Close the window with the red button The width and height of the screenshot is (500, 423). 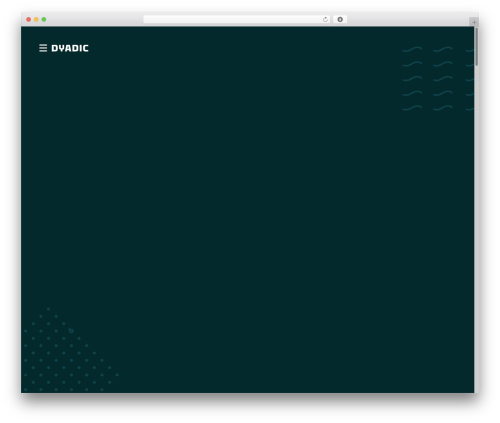point(29,19)
